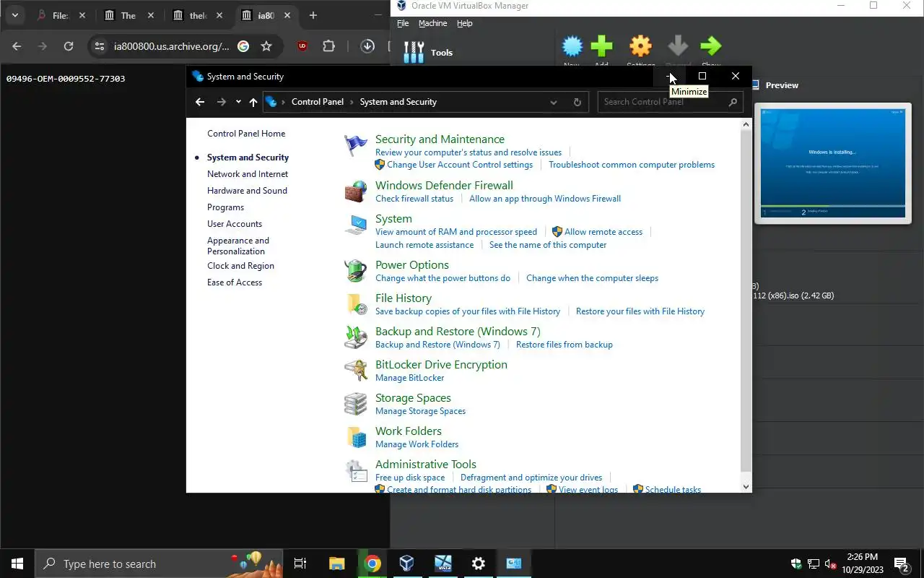Expand breadcrumb arrow after Control Panel
Viewport: 924px width, 578px height.
[352, 102]
